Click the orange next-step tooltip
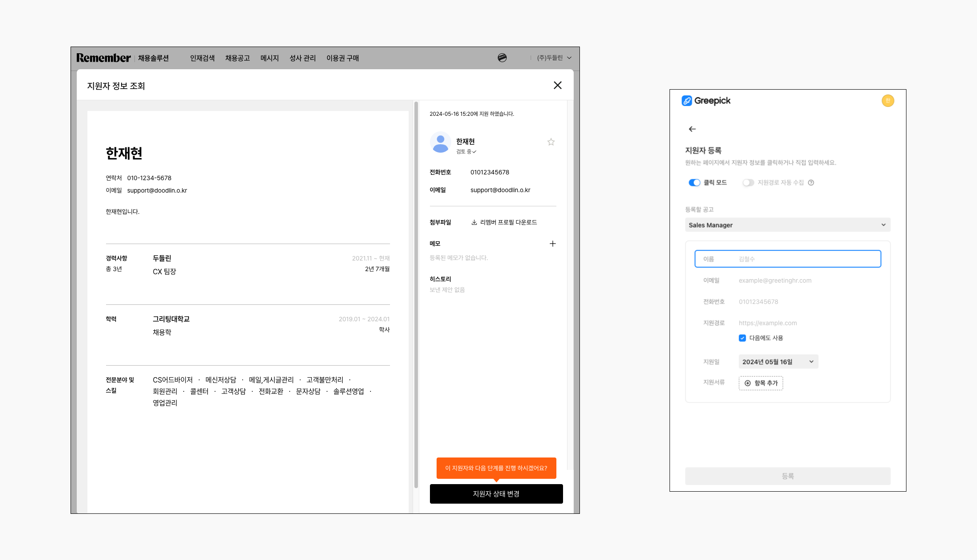 coord(496,468)
